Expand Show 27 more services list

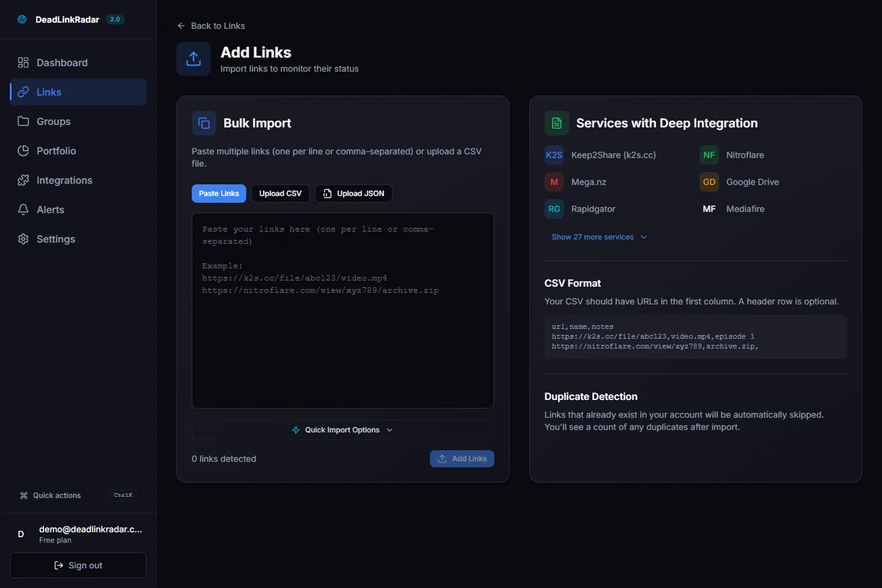pos(598,237)
